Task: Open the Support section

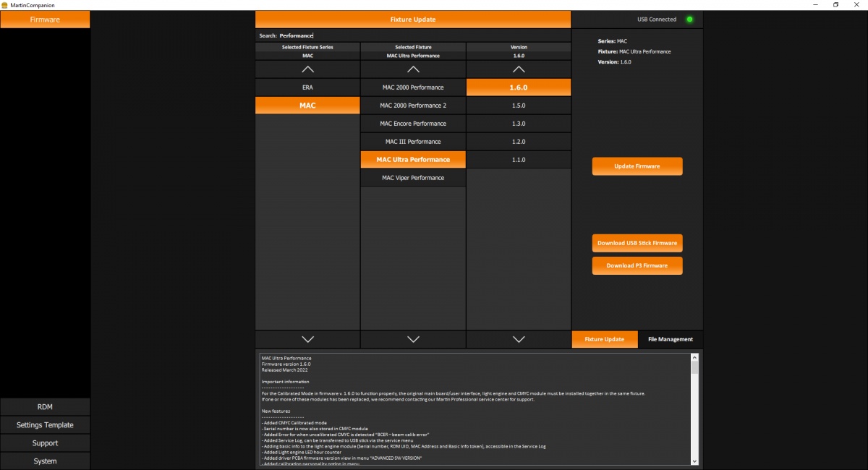Action: pyautogui.click(x=45, y=443)
